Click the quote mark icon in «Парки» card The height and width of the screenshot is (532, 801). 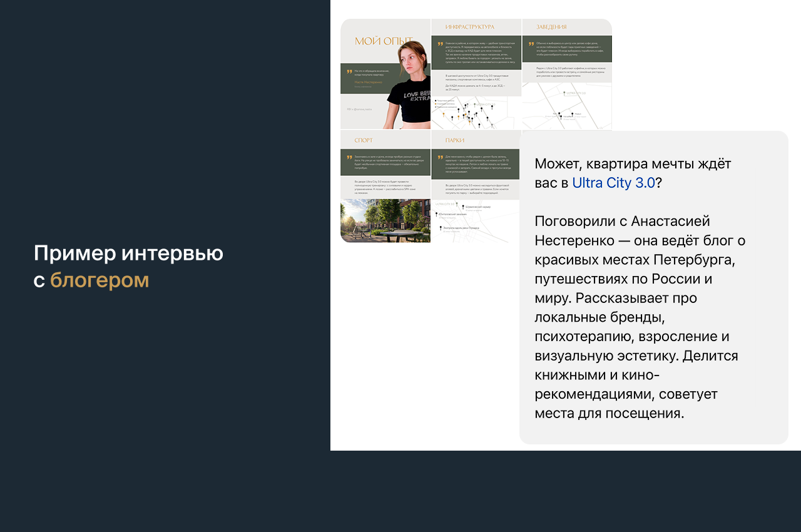pyautogui.click(x=441, y=156)
